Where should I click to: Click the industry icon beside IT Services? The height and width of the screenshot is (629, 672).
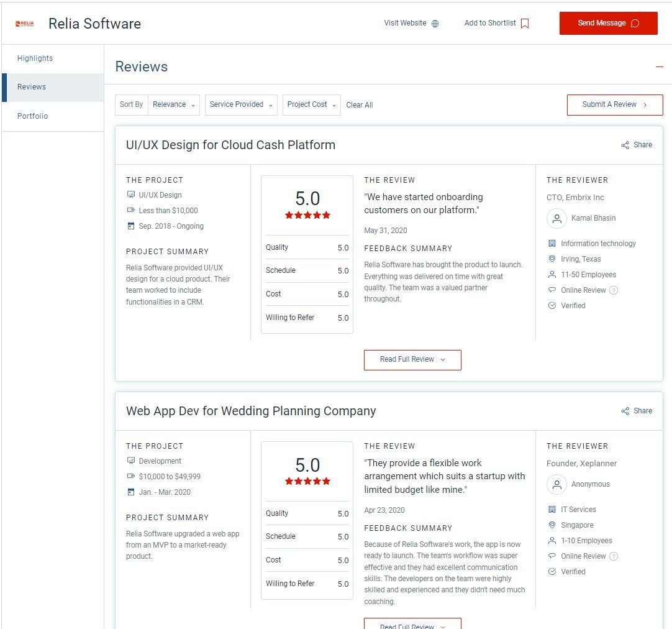pos(552,510)
